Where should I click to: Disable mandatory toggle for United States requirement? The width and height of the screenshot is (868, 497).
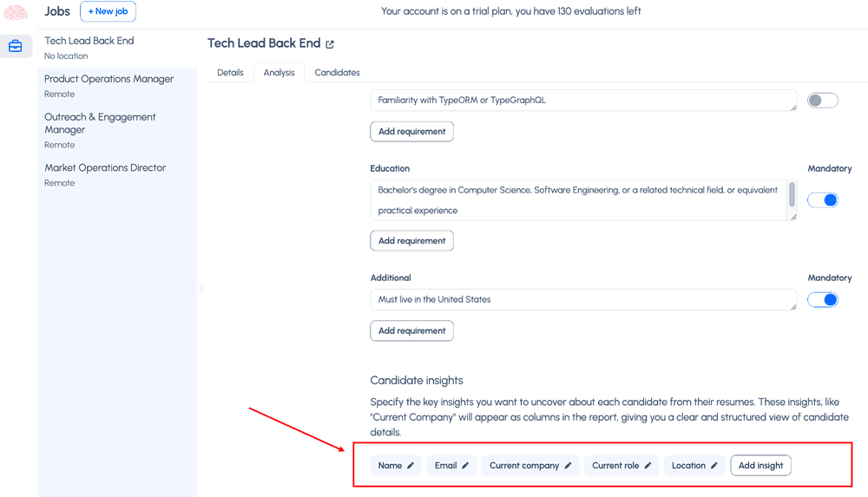coord(822,300)
